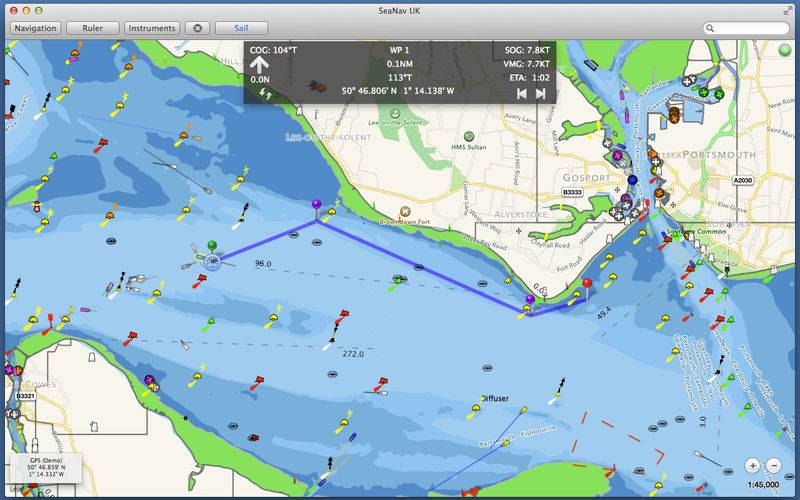Image resolution: width=800 pixels, height=500 pixels.
Task: Click the 1° 14.332' W GPS longitude
Action: click(46, 474)
